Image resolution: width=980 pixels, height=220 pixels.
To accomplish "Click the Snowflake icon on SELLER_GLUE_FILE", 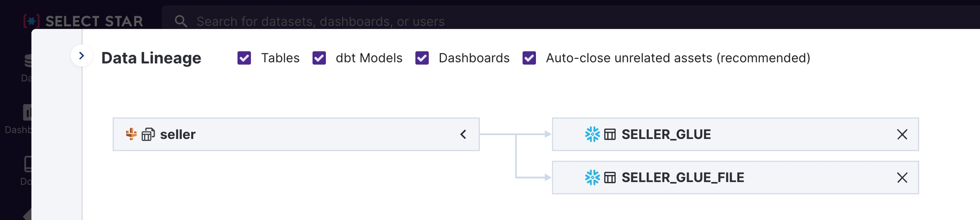I will (x=592, y=178).
